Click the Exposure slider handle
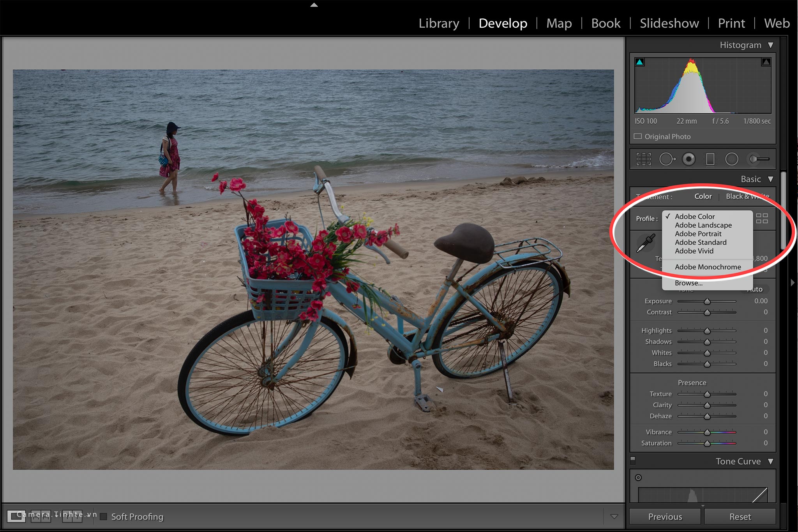Screen dimensions: 798x532 [x=707, y=301]
